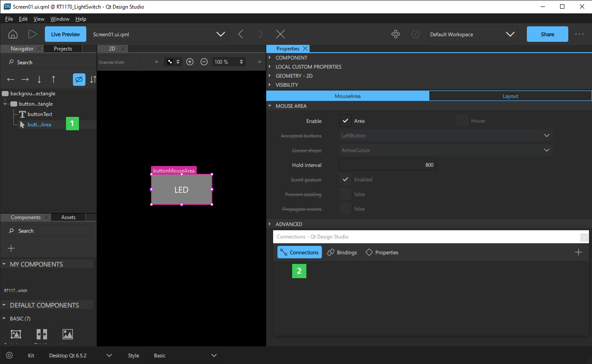Add a new connection with the plus icon
Viewport: 592px width, 364px height.
[578, 252]
